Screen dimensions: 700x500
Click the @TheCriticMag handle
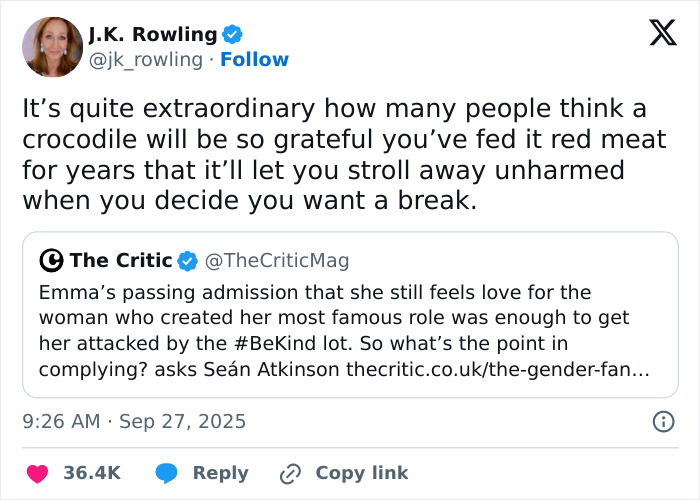(x=277, y=261)
